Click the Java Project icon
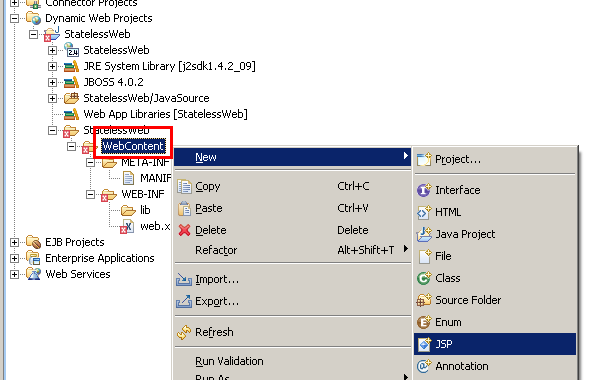Viewport: 593px width, 380px height. point(424,234)
